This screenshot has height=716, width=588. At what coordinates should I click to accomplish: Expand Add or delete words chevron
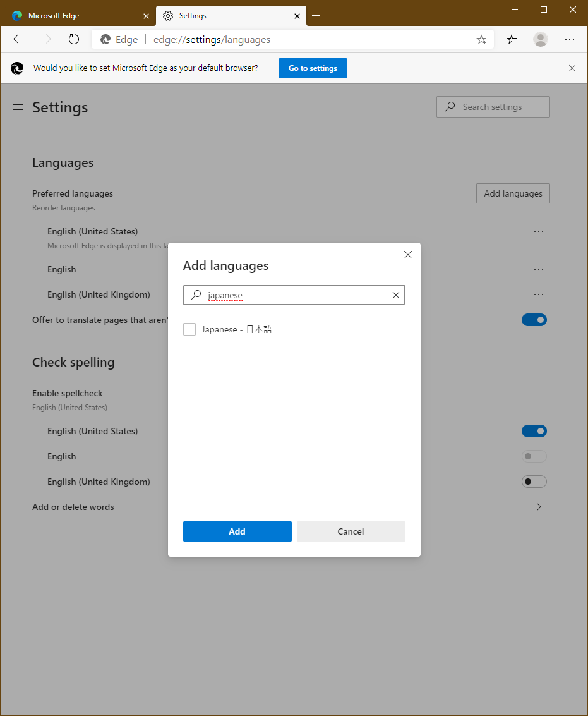[x=539, y=507]
